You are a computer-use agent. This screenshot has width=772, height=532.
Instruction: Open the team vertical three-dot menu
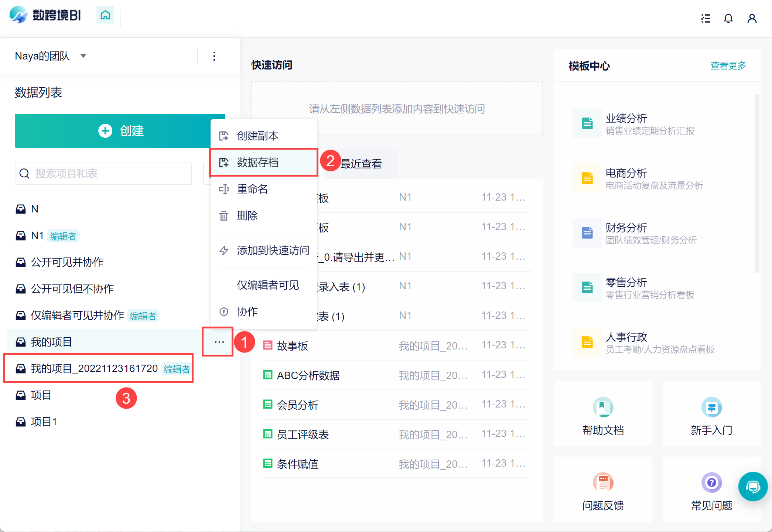[214, 56]
